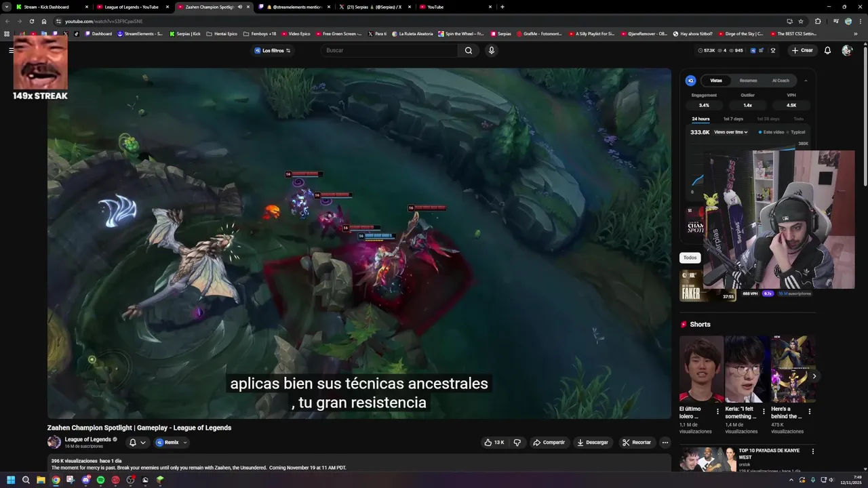Image resolution: width=868 pixels, height=488 pixels.
Task: Open the Keria 'I felt something' short
Action: pyautogui.click(x=747, y=369)
